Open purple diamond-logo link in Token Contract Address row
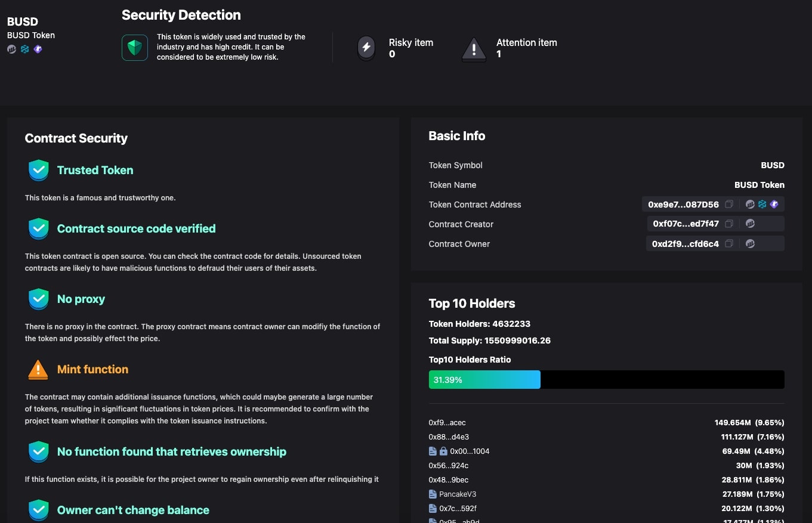 [774, 205]
